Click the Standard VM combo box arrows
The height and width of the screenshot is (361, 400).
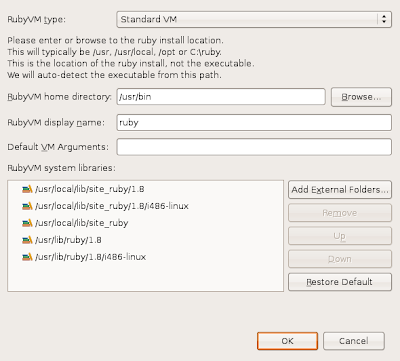point(384,19)
